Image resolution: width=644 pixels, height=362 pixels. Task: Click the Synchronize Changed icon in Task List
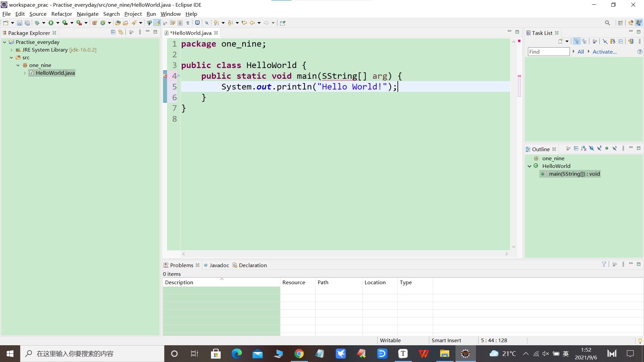coord(631,42)
